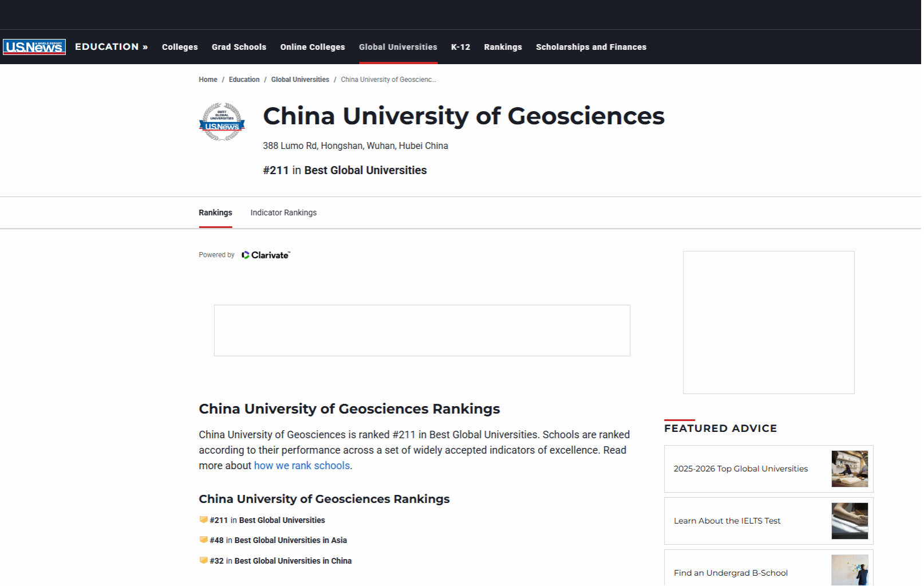Open the Learn About the IELTS Test card
The height and width of the screenshot is (586, 924).
(769, 521)
